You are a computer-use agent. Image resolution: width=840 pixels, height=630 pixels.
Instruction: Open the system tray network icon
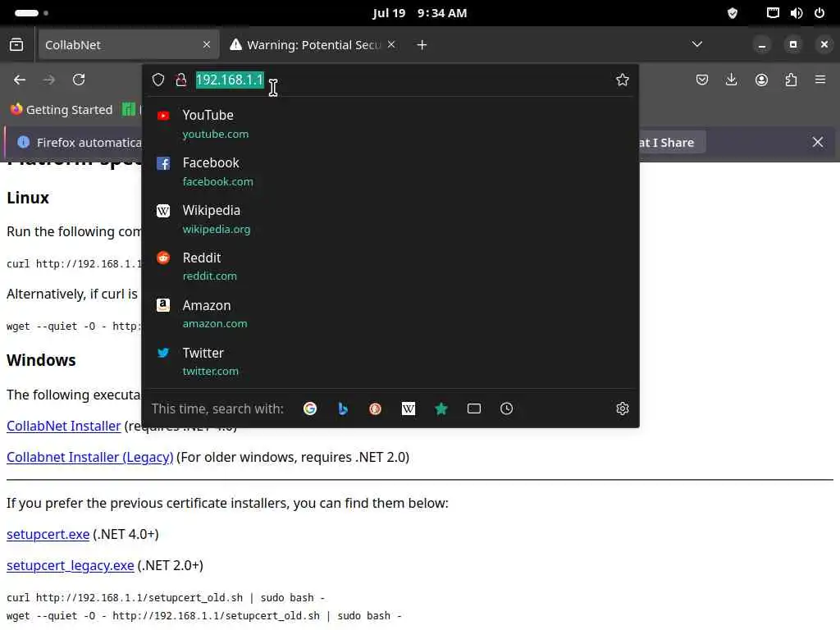tap(773, 13)
